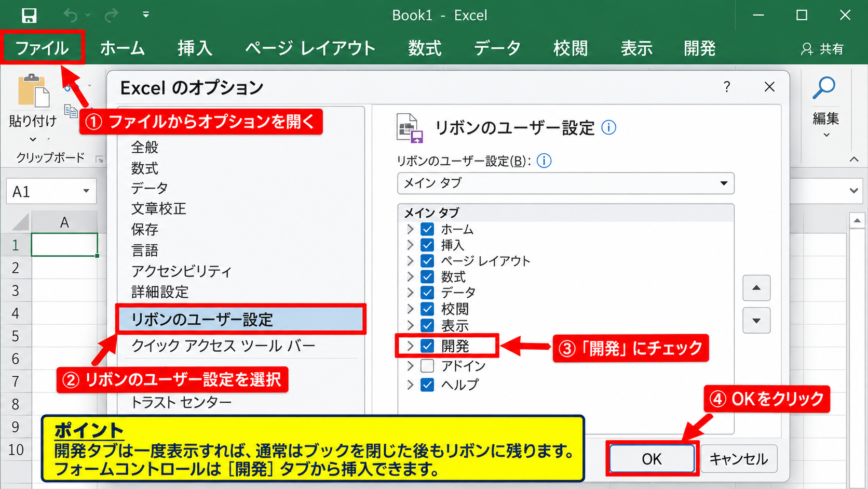
Task: Click the column A header
Action: tap(64, 222)
